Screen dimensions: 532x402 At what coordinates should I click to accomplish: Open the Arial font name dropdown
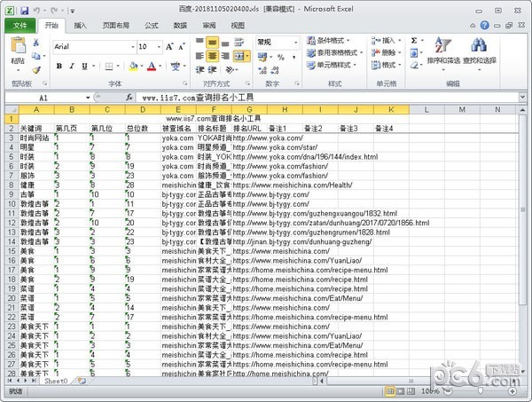133,46
